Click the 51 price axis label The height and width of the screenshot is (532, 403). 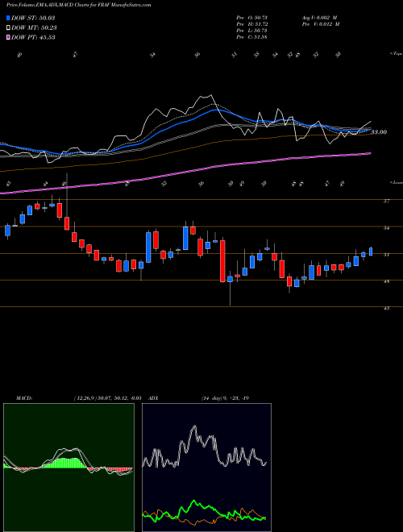[x=386, y=255]
